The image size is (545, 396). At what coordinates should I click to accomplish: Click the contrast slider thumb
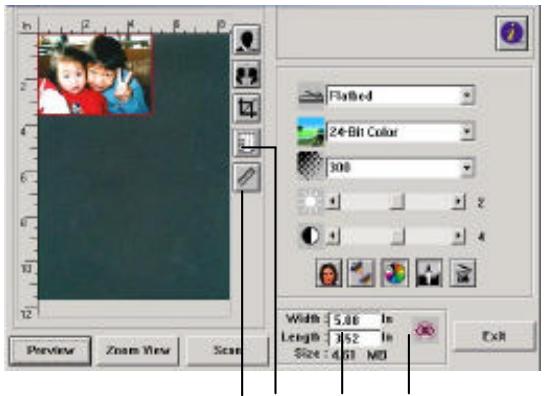pos(397,237)
